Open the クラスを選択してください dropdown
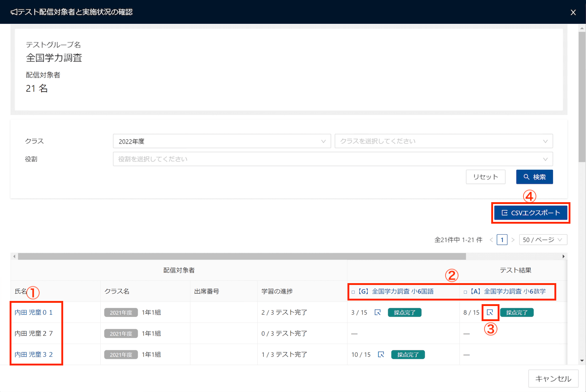The height and width of the screenshot is (392, 586). (444, 141)
